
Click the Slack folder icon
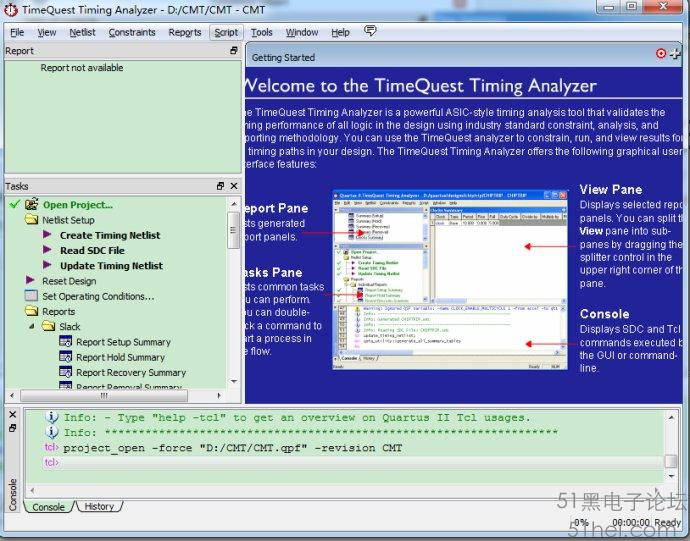[48, 326]
